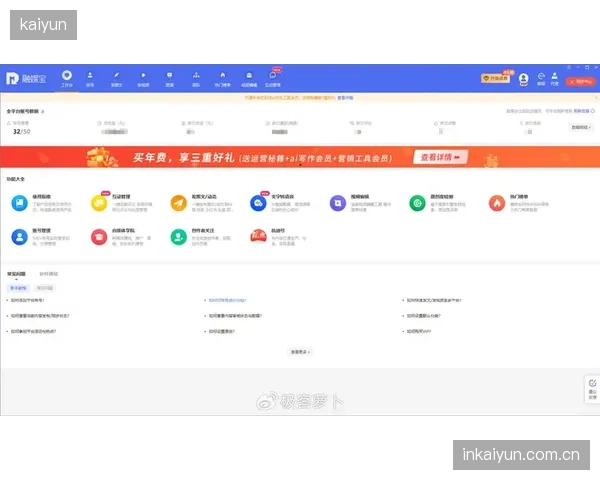Select the grey sub-tab beside 新手教程
Viewport: 600px width, 480px height.
tap(45, 288)
